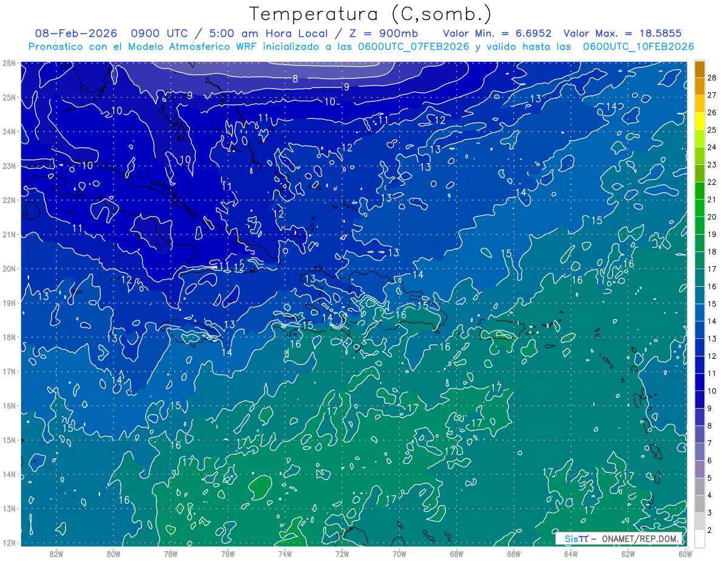
Task: Click the '74W' longitude axis label
Action: pyautogui.click(x=285, y=554)
